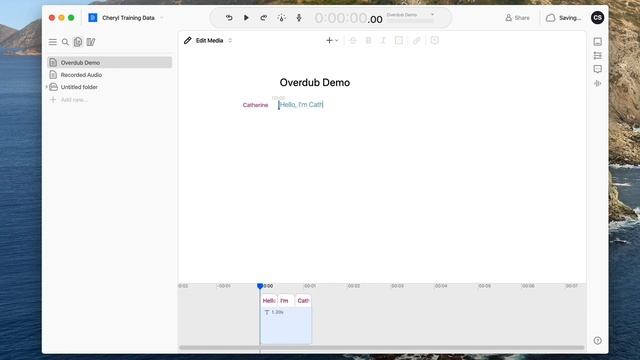Click the transcript text Hello, I'm Cath
The image size is (640, 360).
click(x=301, y=104)
